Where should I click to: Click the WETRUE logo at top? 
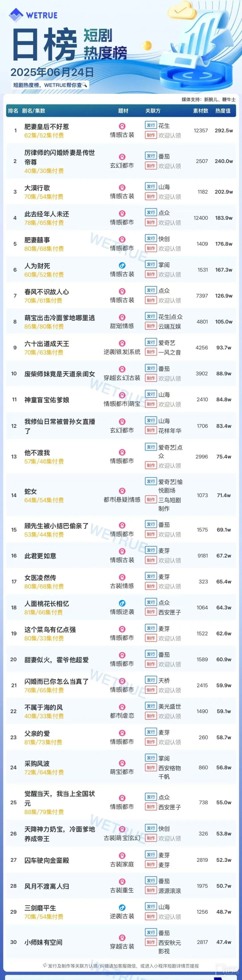pos(33,15)
